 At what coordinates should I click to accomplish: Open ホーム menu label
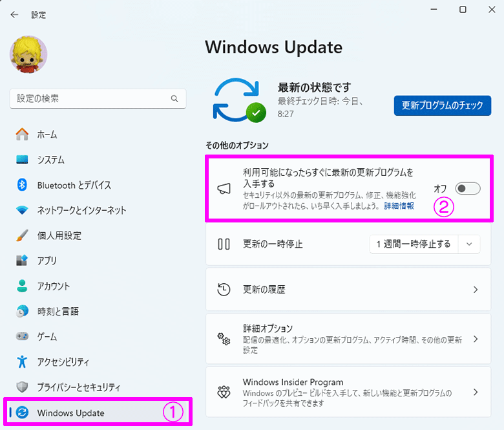click(47, 134)
